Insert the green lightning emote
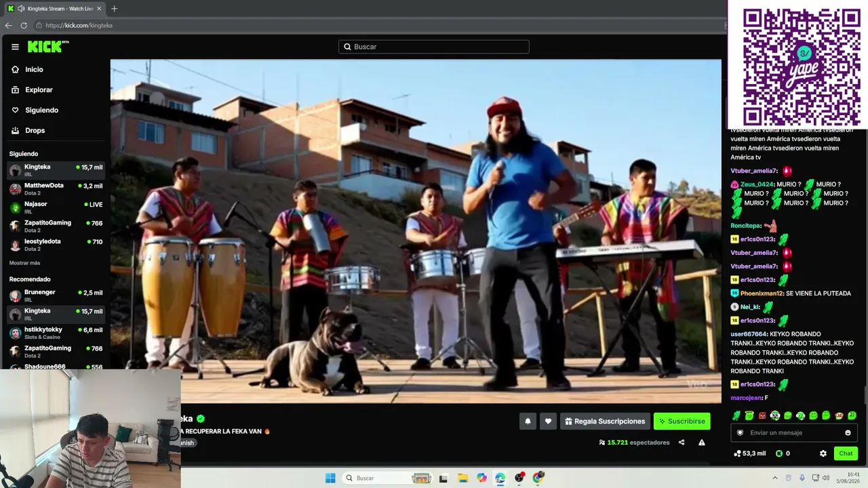Image resolution: width=868 pixels, height=488 pixels. (x=736, y=415)
